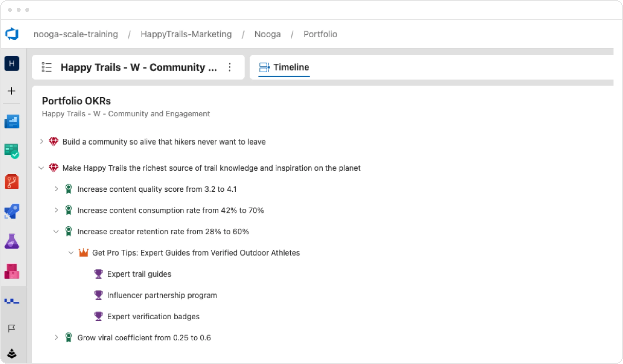
Task: Click gem icon of Build a community objective
Action: [53, 141]
